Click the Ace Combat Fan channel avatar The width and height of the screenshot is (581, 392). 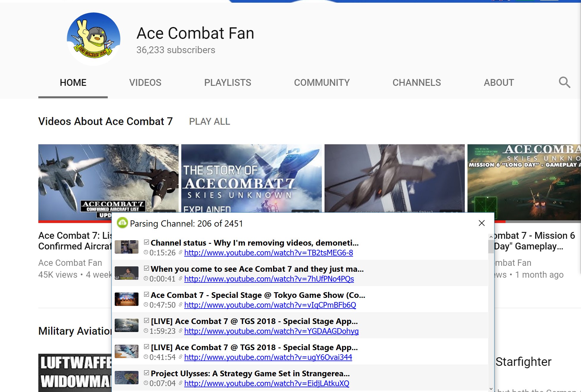pos(94,39)
